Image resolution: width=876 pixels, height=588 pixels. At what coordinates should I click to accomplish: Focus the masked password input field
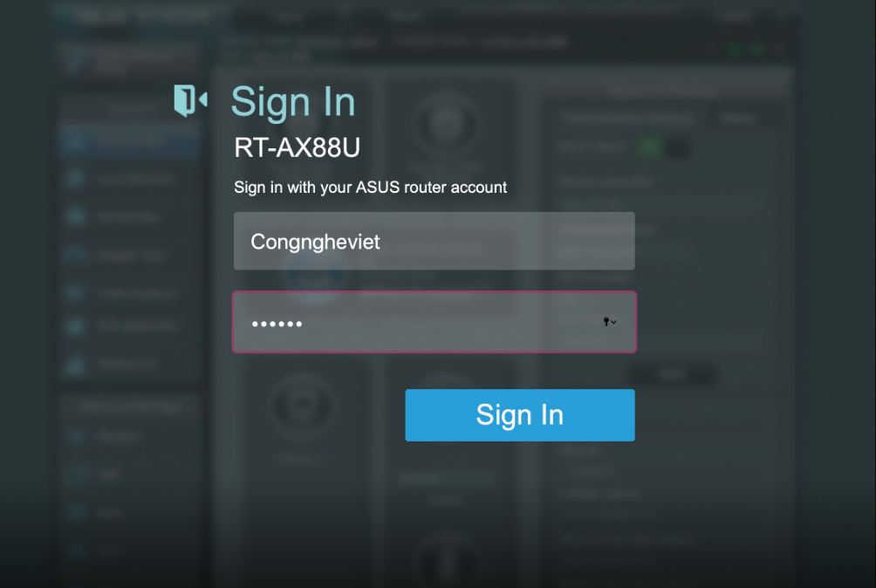point(435,322)
